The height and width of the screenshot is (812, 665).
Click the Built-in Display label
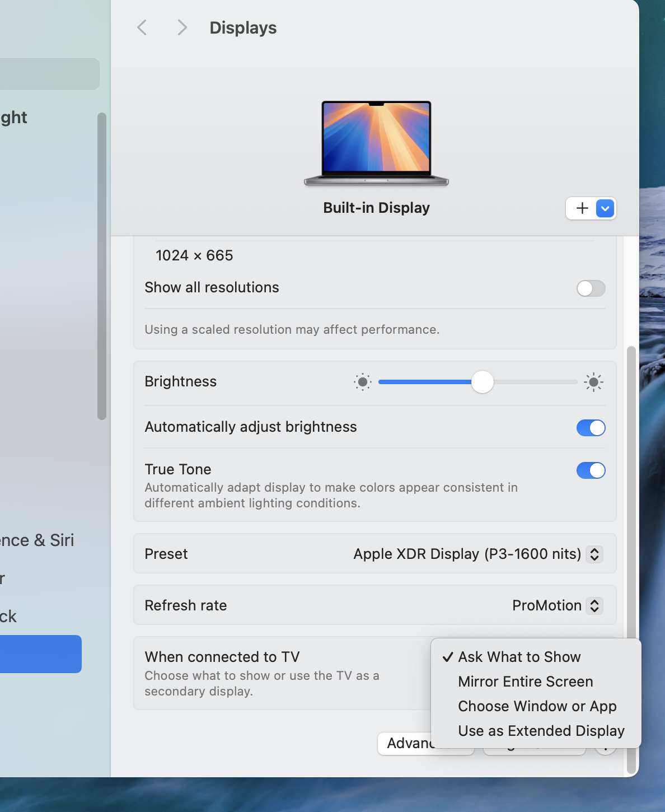pyautogui.click(x=376, y=208)
